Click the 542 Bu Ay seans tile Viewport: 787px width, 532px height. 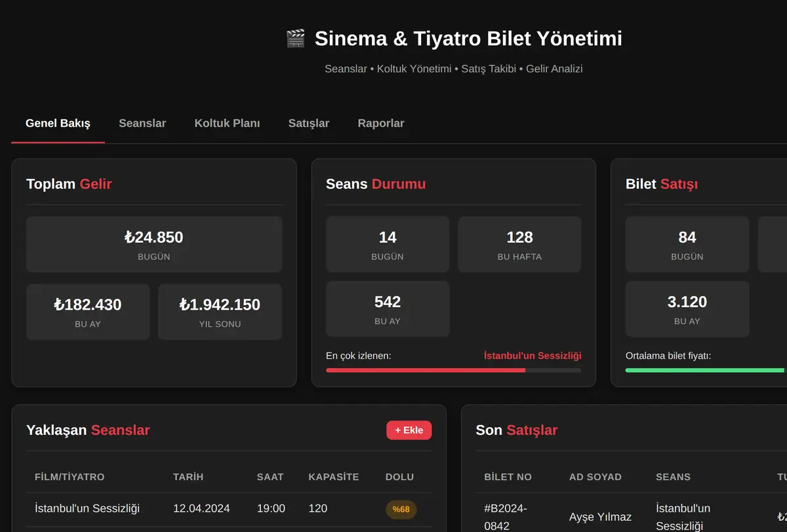pos(388,309)
